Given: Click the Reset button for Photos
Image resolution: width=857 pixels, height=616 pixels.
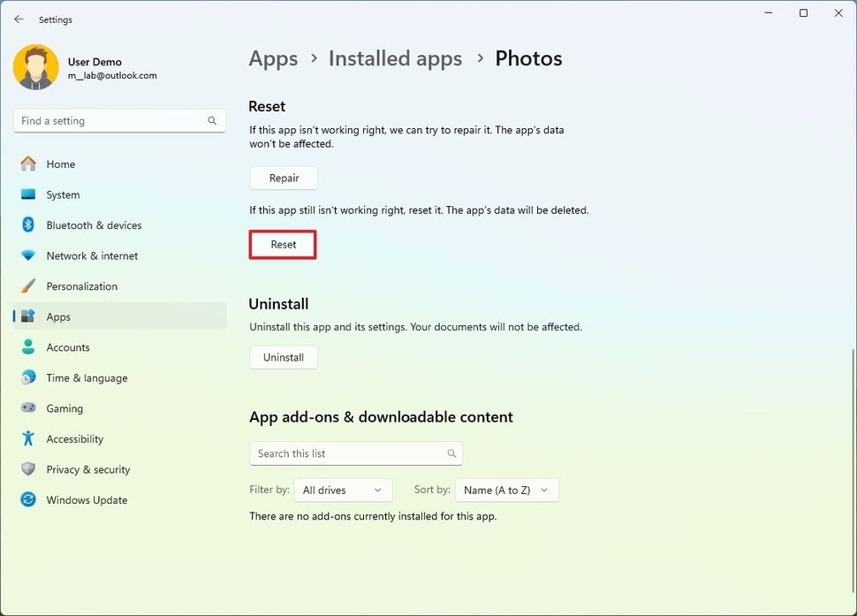Looking at the screenshot, I should point(283,244).
